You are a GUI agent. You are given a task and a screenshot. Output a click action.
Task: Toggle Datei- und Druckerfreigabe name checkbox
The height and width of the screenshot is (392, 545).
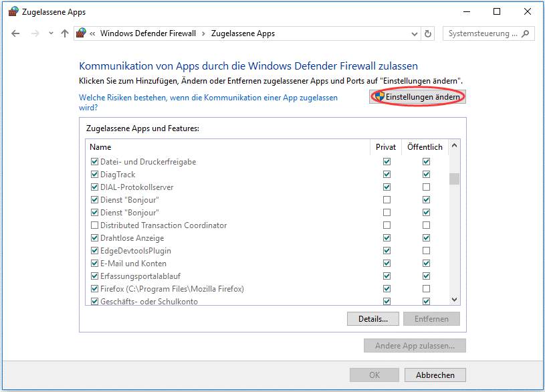pos(94,162)
